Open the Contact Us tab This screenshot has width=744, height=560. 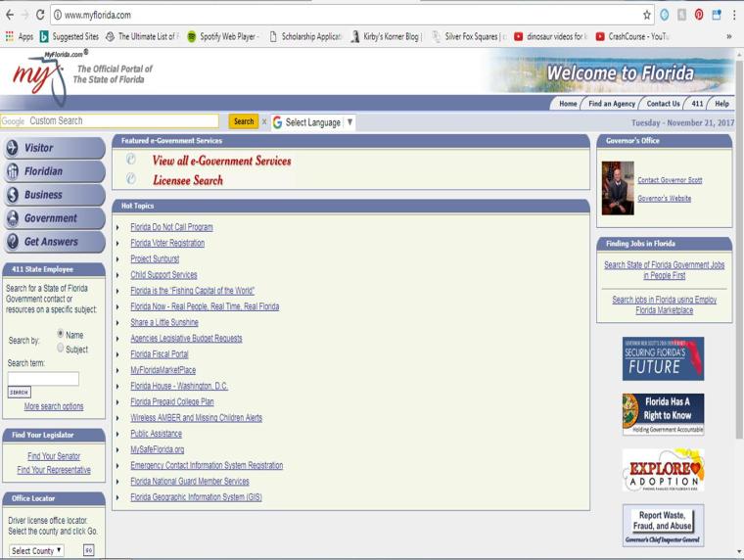[x=663, y=103]
